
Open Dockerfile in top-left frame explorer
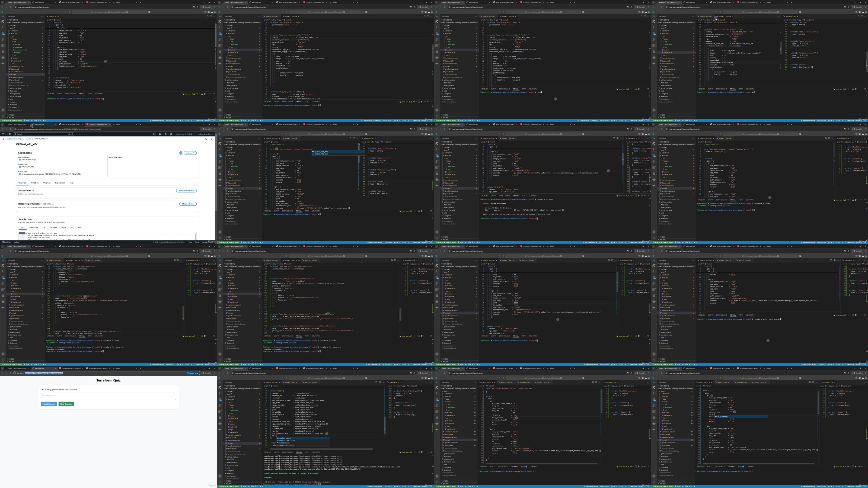pyautogui.click(x=18, y=47)
